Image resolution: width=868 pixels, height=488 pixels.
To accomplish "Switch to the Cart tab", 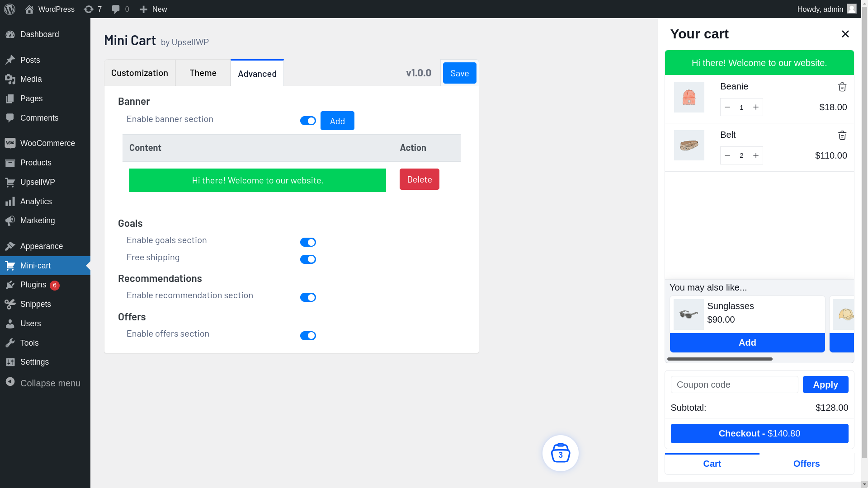I will click(712, 464).
